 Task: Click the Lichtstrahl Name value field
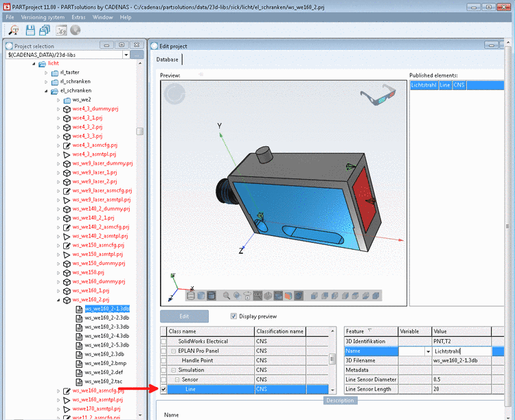click(x=461, y=351)
